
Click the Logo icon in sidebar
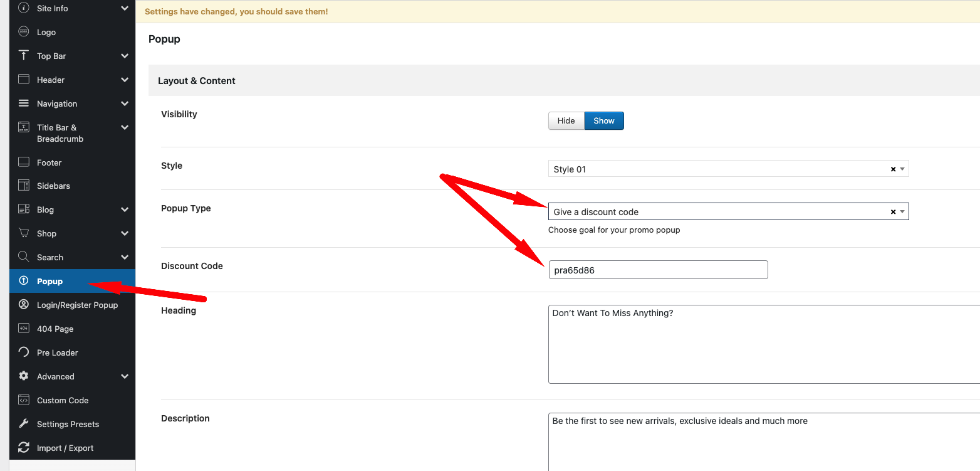pos(24,32)
